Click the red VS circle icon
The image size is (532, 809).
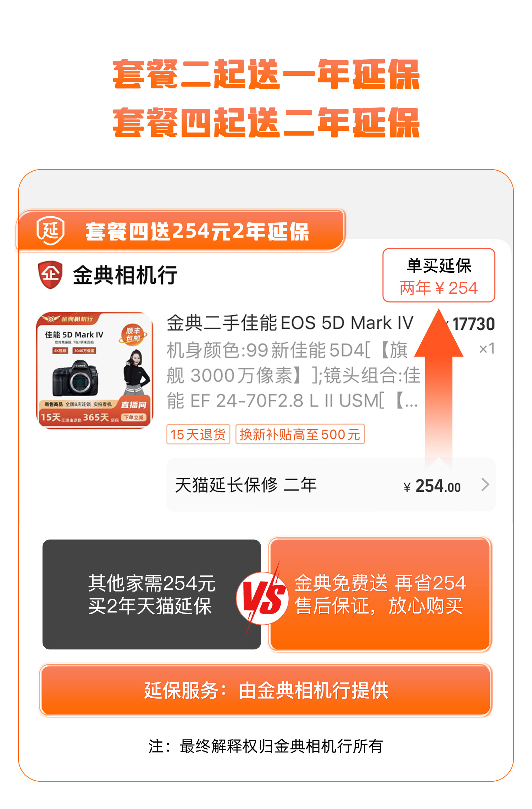pyautogui.click(x=263, y=598)
